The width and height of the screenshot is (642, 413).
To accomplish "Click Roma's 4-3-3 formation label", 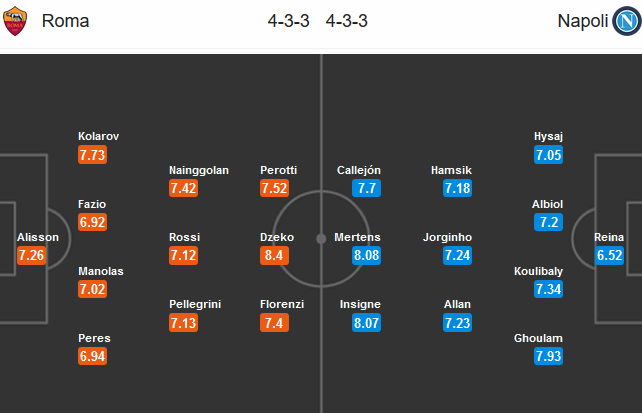I will coord(289,21).
